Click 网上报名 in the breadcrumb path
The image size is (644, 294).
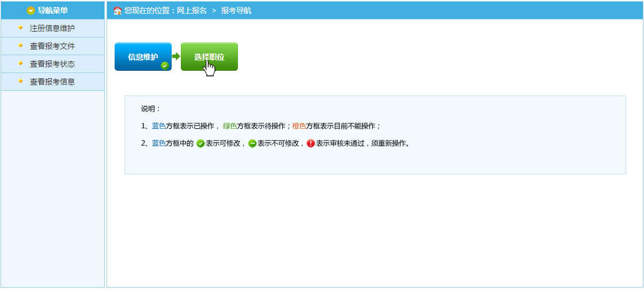click(x=193, y=10)
